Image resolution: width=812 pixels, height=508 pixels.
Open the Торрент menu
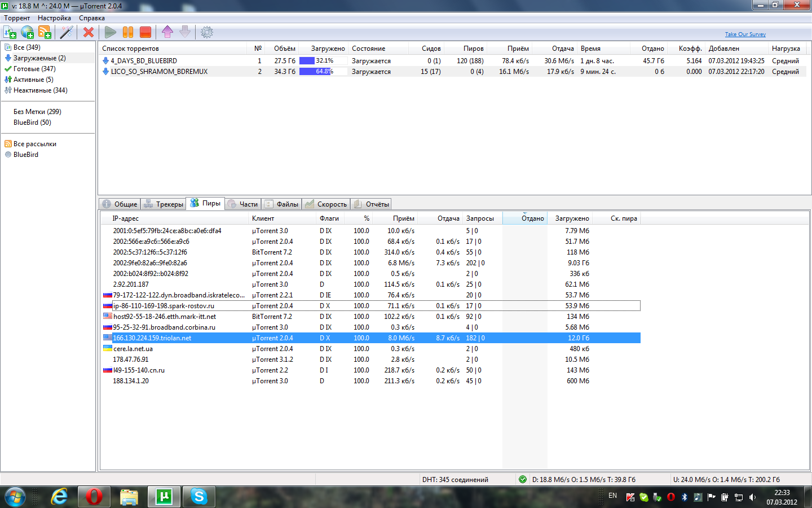[17, 18]
